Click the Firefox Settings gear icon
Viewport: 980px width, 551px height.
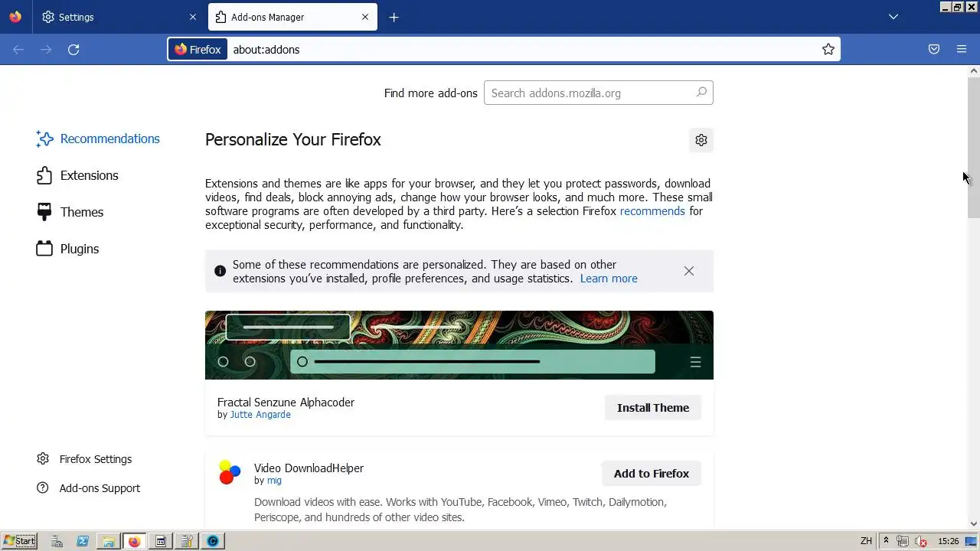(x=43, y=459)
